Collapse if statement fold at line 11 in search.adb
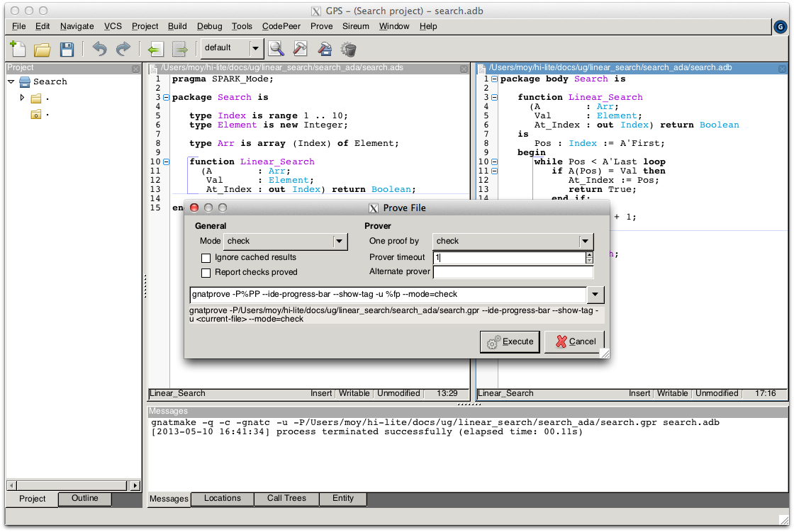 click(x=495, y=171)
